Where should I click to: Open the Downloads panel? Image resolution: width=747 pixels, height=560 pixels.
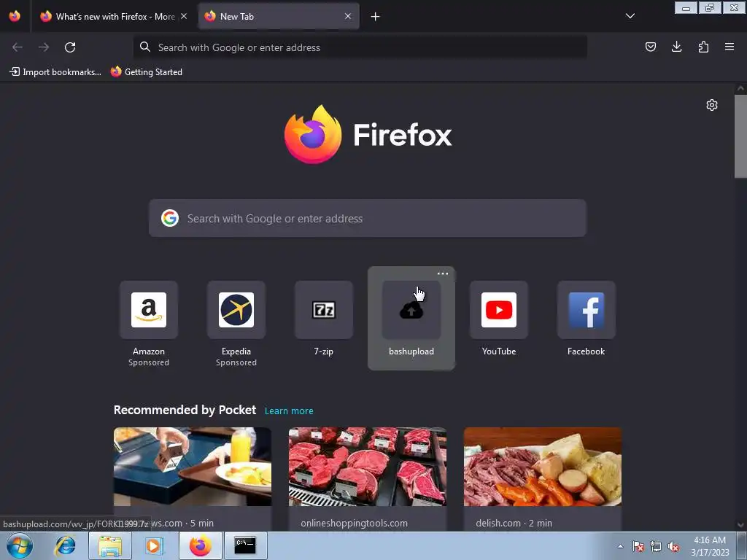coord(676,47)
